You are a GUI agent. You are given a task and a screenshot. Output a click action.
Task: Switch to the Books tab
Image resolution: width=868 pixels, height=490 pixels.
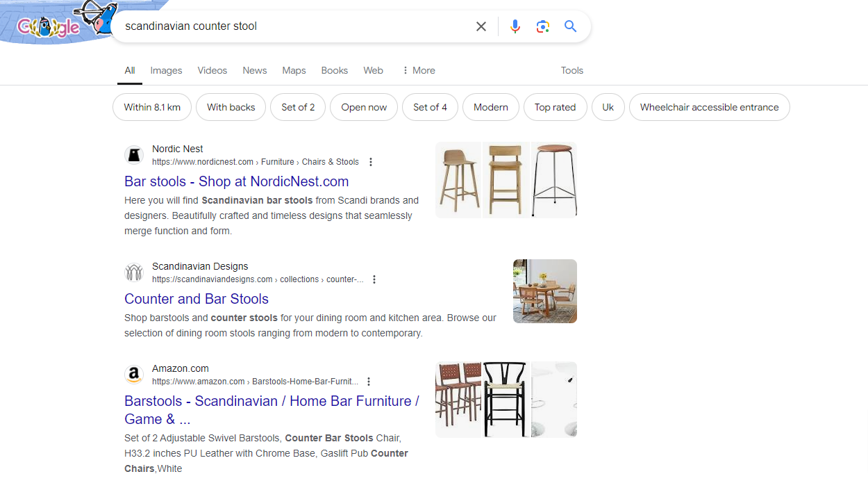334,70
